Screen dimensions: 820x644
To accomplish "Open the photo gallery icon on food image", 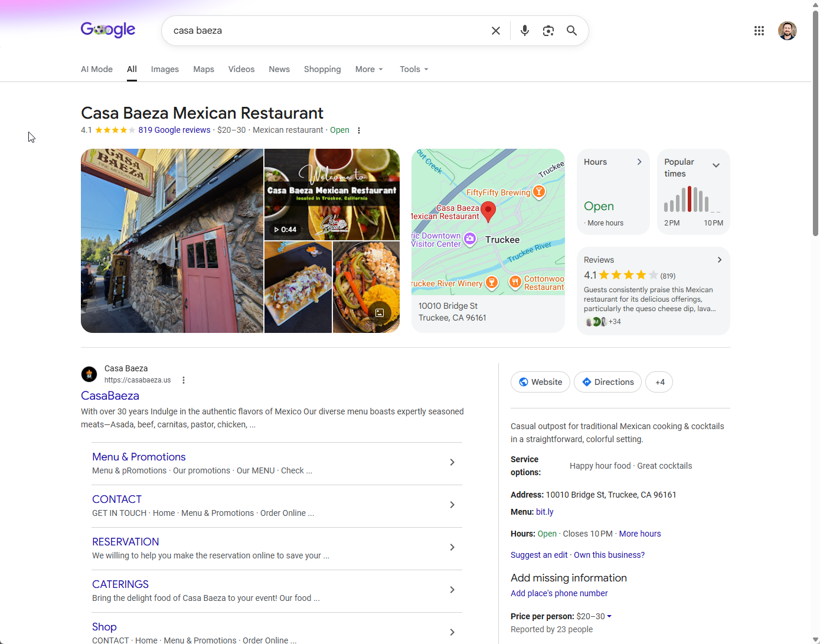I will coord(380,313).
